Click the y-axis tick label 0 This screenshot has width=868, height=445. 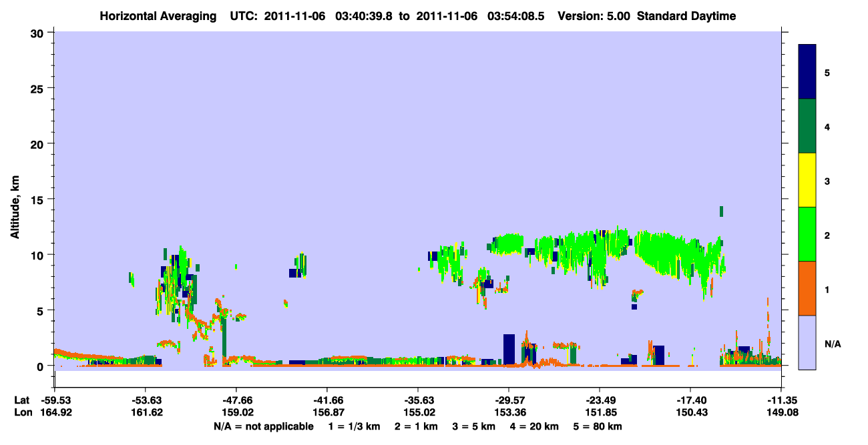(x=41, y=366)
